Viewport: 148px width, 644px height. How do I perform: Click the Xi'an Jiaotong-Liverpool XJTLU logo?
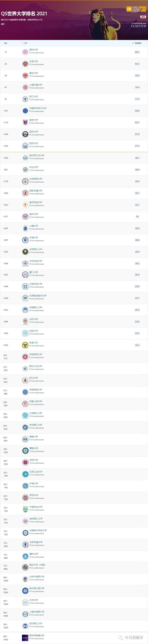tap(25, 637)
